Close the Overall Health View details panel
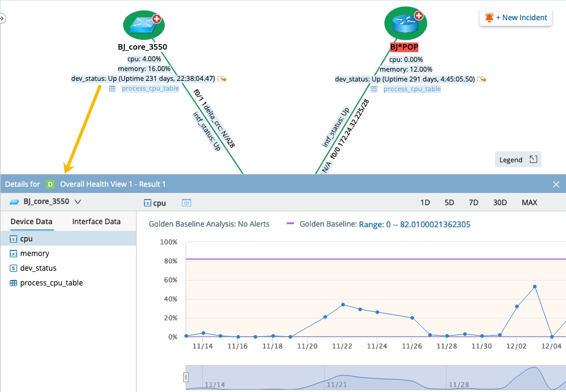This screenshot has width=566, height=392. point(556,184)
